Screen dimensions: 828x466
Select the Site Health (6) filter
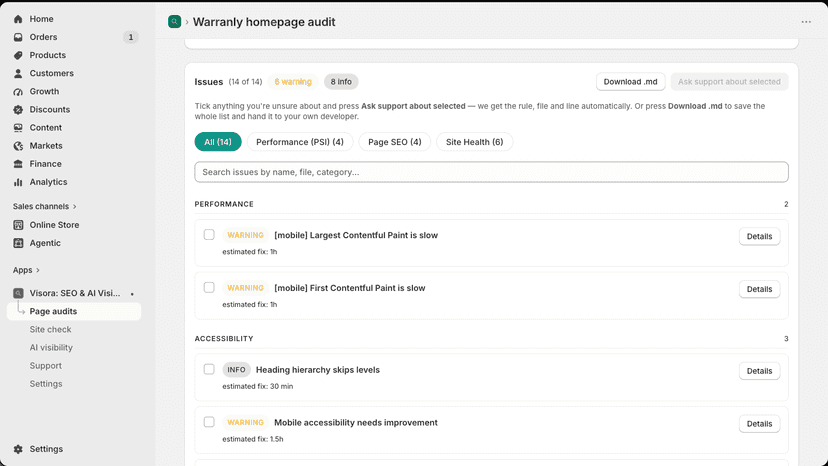click(x=474, y=142)
